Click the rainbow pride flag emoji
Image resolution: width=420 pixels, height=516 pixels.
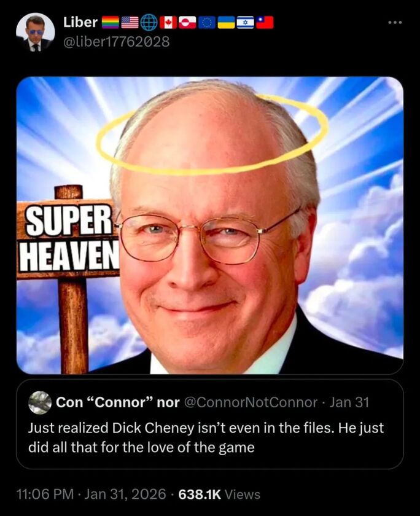(x=110, y=22)
